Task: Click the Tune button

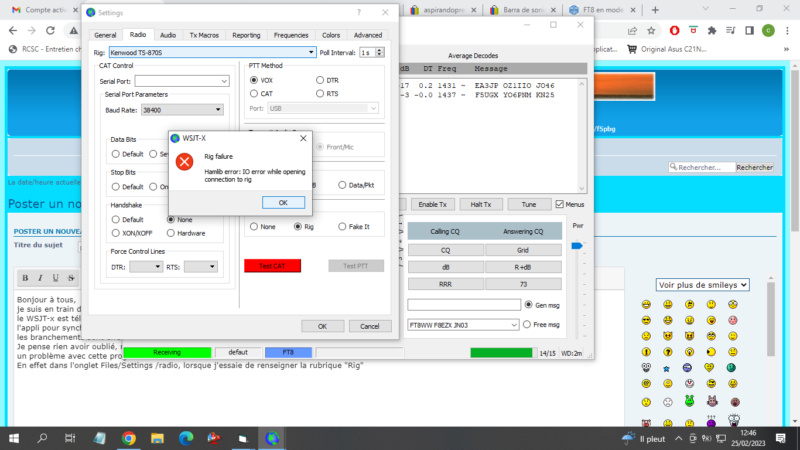Action: point(529,205)
